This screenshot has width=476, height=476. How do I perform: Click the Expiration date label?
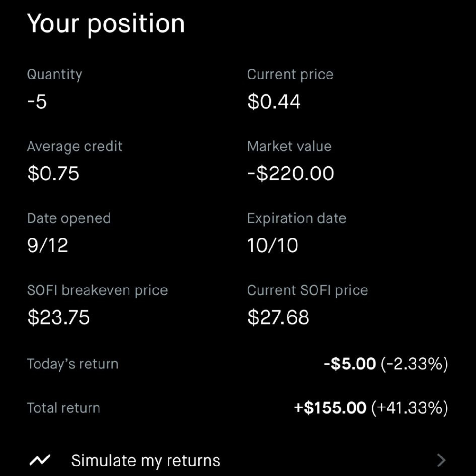pyautogui.click(x=297, y=218)
